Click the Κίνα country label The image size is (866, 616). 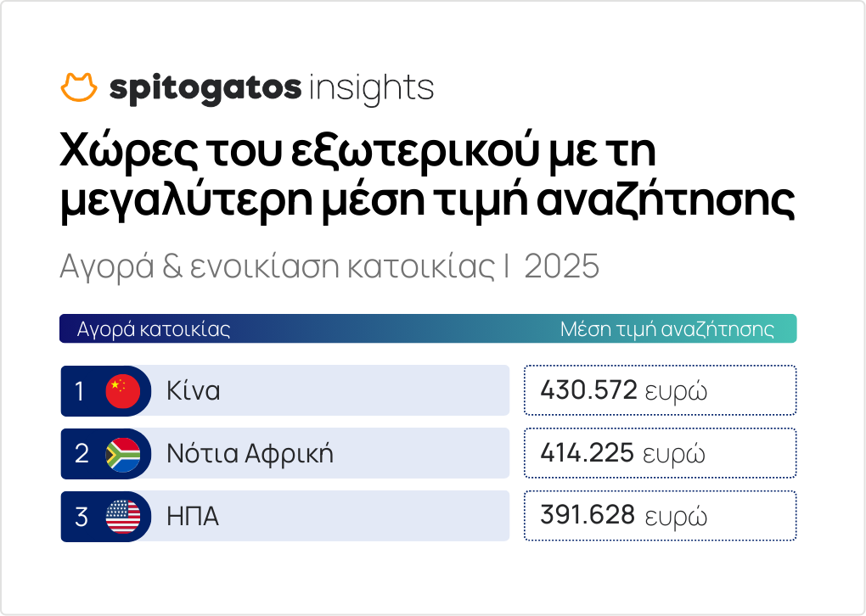point(194,391)
